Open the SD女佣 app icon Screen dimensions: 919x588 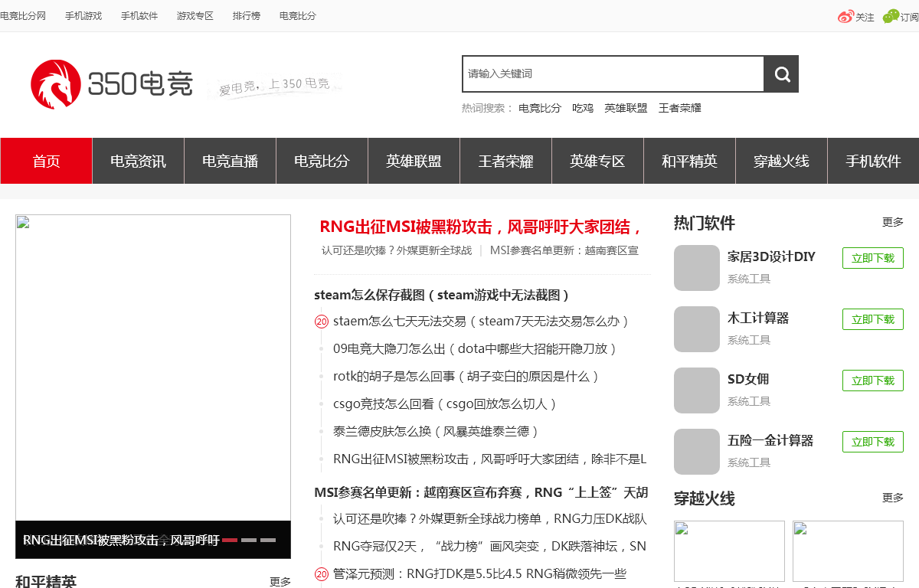click(x=697, y=390)
